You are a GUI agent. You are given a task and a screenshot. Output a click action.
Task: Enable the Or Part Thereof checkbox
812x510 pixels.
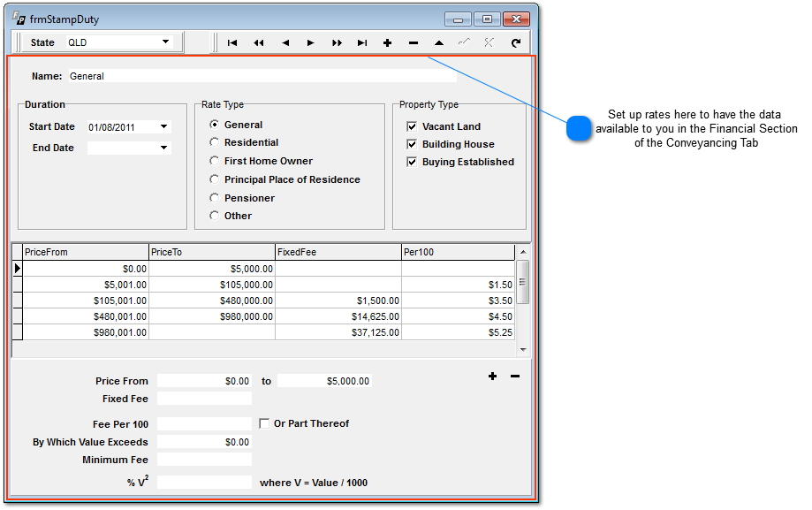tap(264, 423)
